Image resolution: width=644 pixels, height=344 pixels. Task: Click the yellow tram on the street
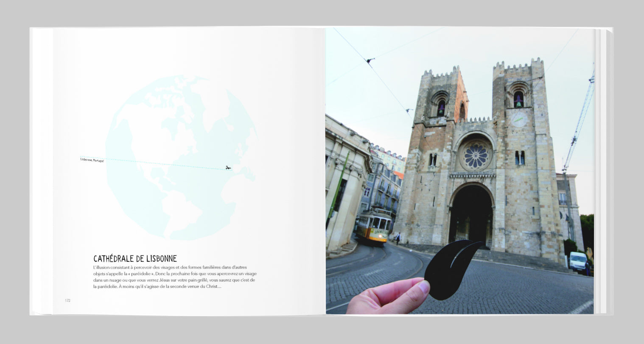(x=374, y=227)
